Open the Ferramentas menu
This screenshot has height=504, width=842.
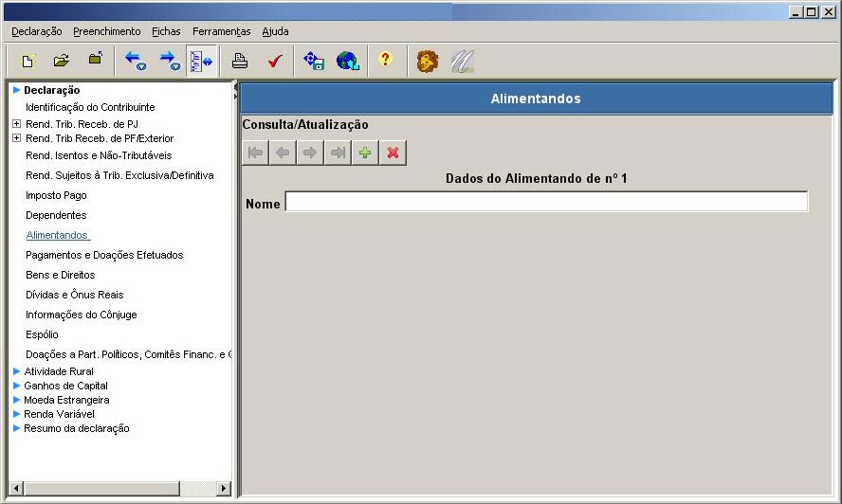221,31
